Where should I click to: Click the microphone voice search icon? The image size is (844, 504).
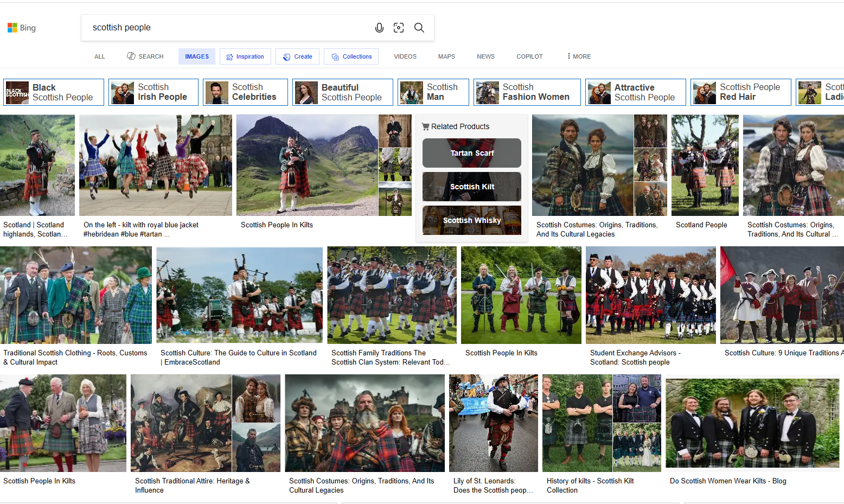click(x=379, y=28)
